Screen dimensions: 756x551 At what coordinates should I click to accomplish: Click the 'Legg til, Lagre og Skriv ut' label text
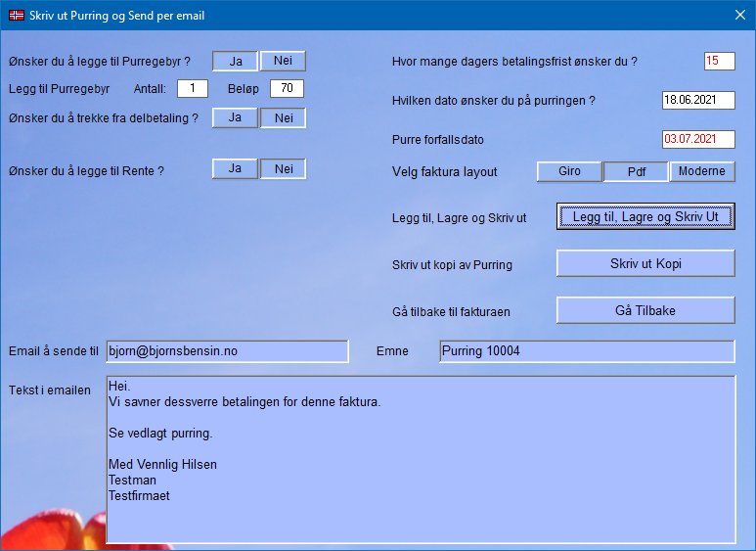tap(459, 218)
